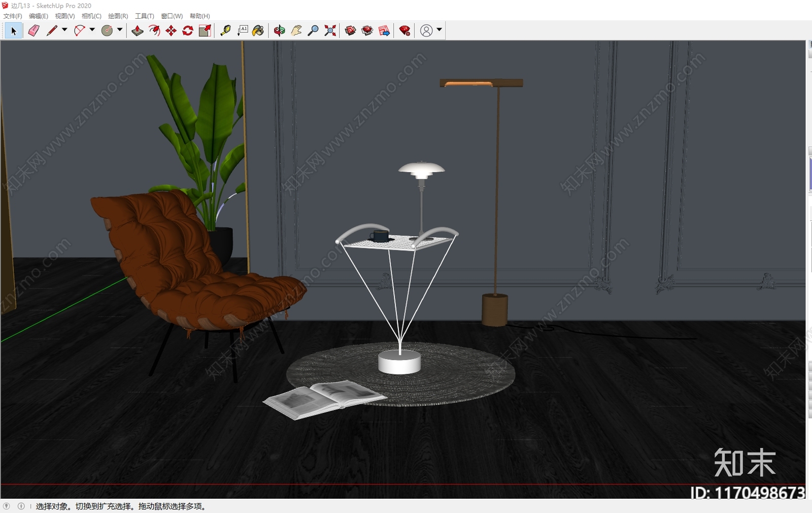Activate the Orbit camera tool
812x513 pixels.
point(280,31)
